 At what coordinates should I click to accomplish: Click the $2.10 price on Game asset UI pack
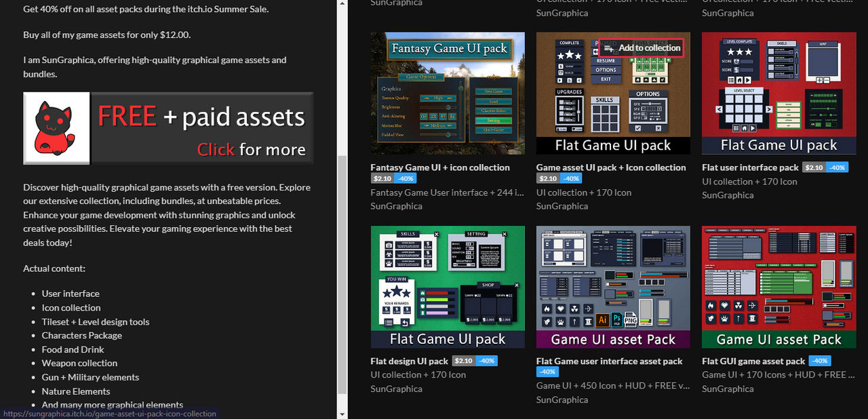(x=548, y=179)
